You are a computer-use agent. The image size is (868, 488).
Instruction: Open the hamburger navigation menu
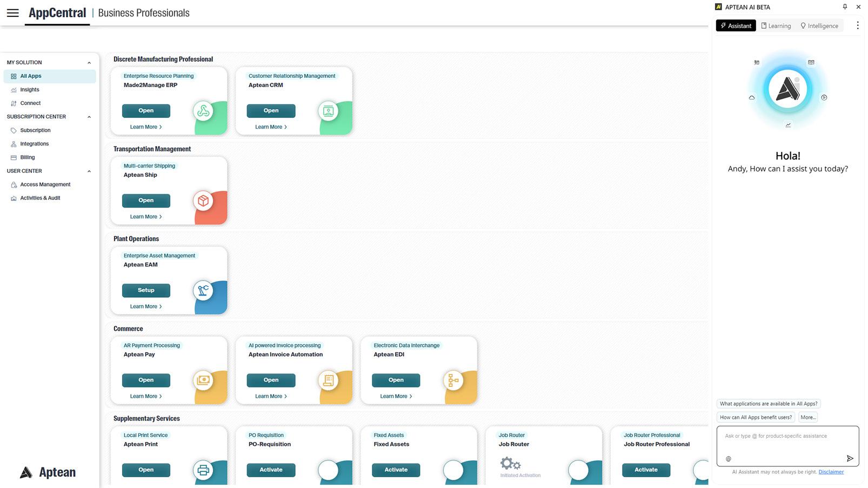[x=13, y=13]
